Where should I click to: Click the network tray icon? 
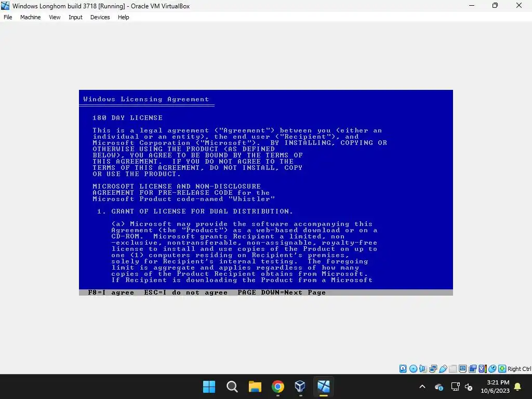click(455, 387)
